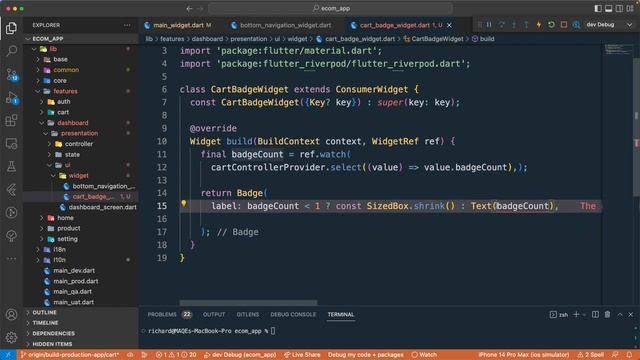Select the TERMINAL panel tab

341,314
